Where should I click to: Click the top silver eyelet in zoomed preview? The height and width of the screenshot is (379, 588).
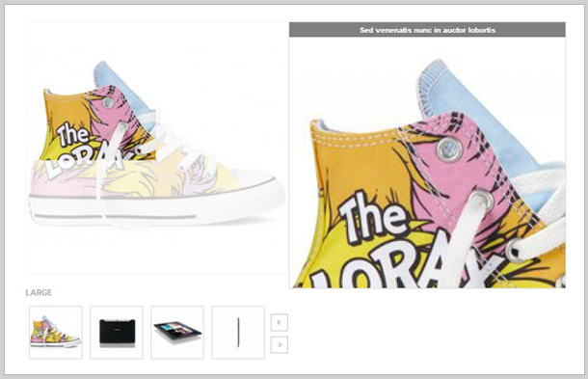[449, 149]
